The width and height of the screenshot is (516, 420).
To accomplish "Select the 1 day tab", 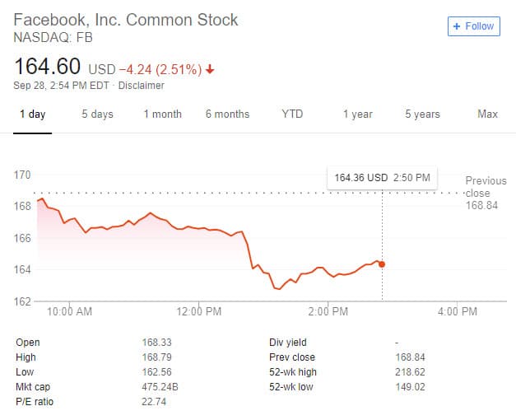I will pyautogui.click(x=33, y=114).
